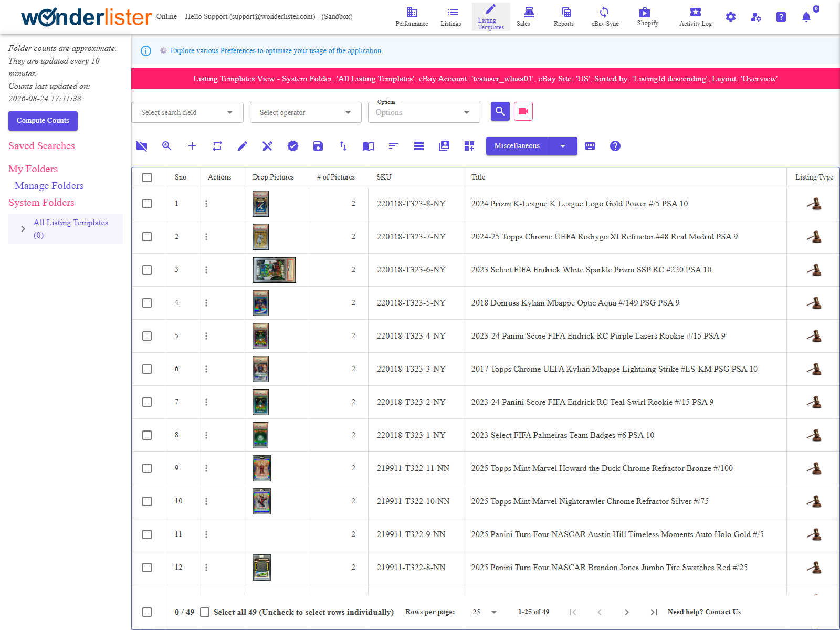Image resolution: width=840 pixels, height=630 pixels.
Task: Open the rows per page dropdown
Action: point(485,612)
